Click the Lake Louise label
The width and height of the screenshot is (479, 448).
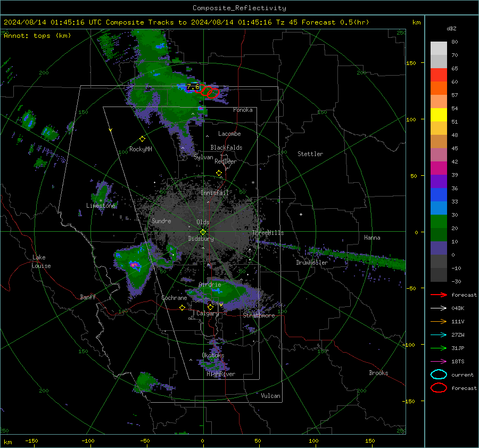[x=42, y=262]
